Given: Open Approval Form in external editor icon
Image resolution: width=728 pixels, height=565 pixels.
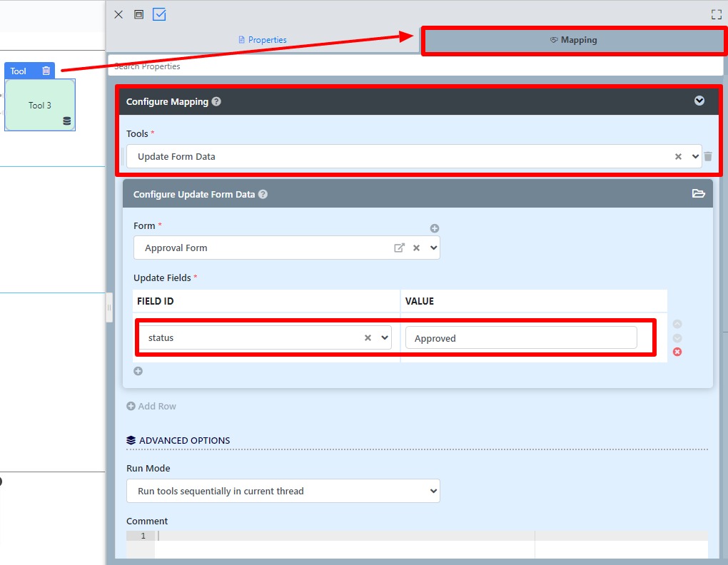Looking at the screenshot, I should (399, 248).
